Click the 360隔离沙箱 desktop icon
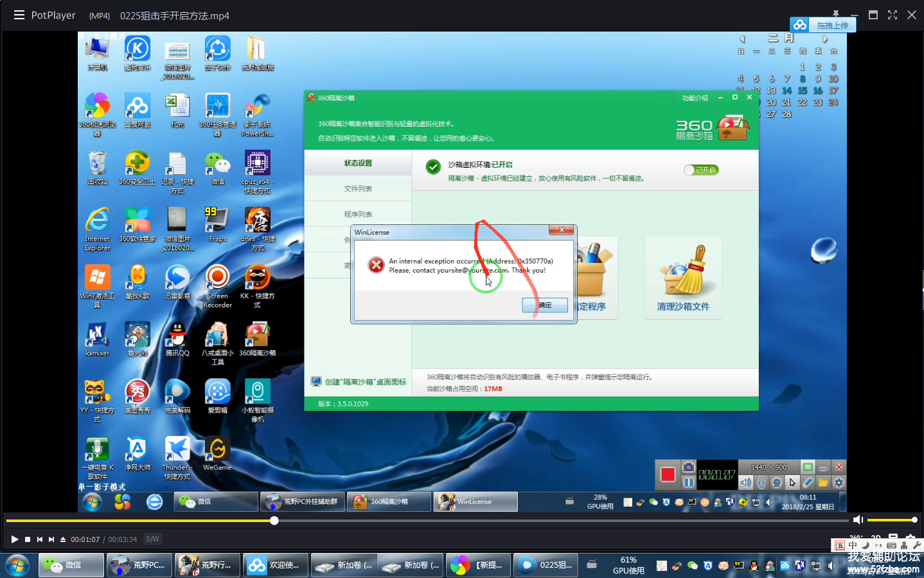The height and width of the screenshot is (578, 924). tap(258, 339)
